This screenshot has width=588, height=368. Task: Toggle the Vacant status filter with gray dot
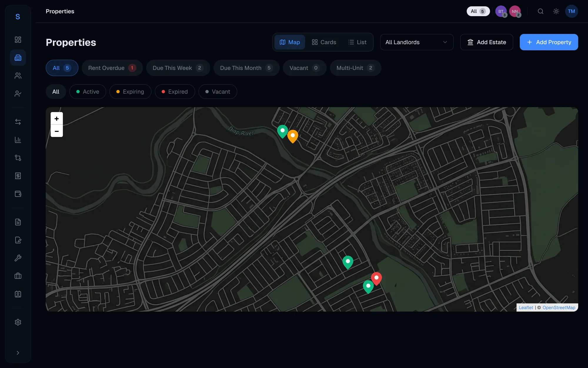(x=218, y=92)
